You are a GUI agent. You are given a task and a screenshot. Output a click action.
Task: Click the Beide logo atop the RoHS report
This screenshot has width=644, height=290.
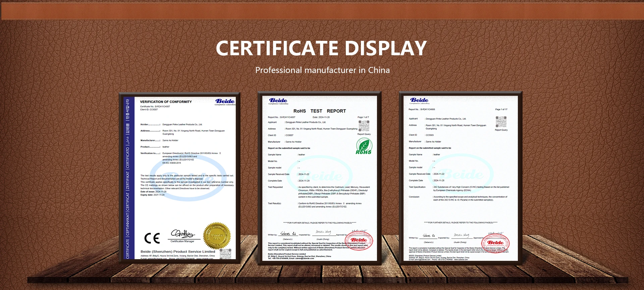(278, 101)
